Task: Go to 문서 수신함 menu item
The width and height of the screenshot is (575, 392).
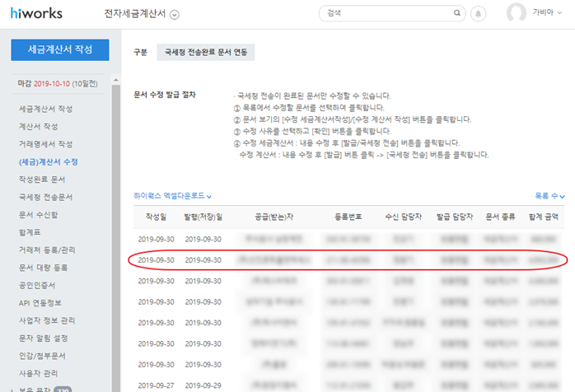Action: pos(38,214)
